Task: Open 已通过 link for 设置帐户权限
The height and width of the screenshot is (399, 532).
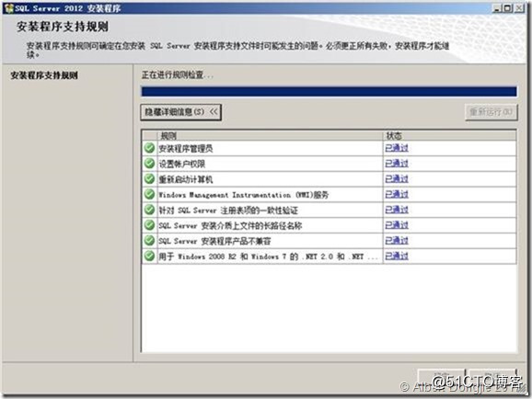Action: 397,164
